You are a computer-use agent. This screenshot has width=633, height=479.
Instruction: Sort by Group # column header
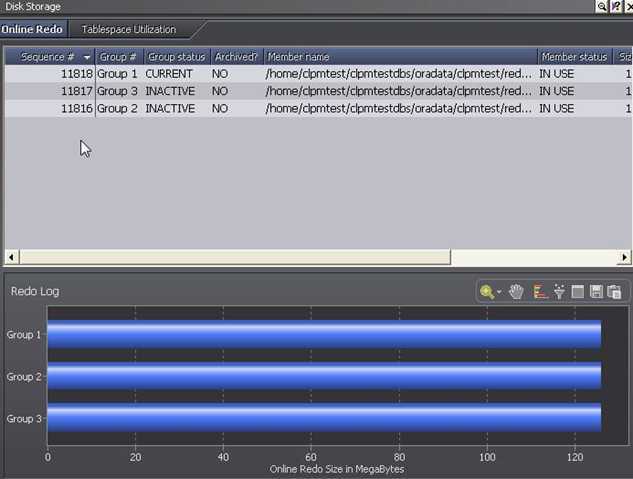(x=119, y=57)
